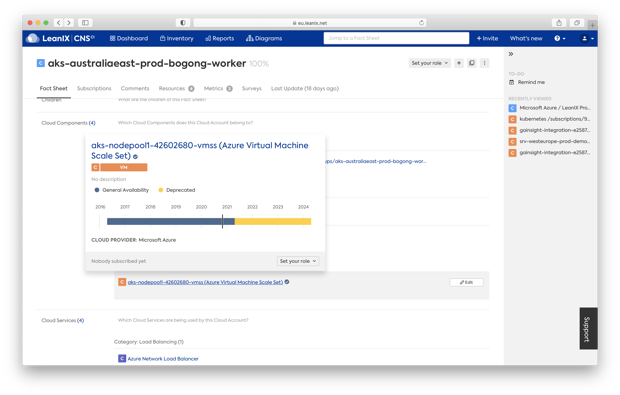Reload the page via refresh icon
620x395 pixels.
coord(422,23)
